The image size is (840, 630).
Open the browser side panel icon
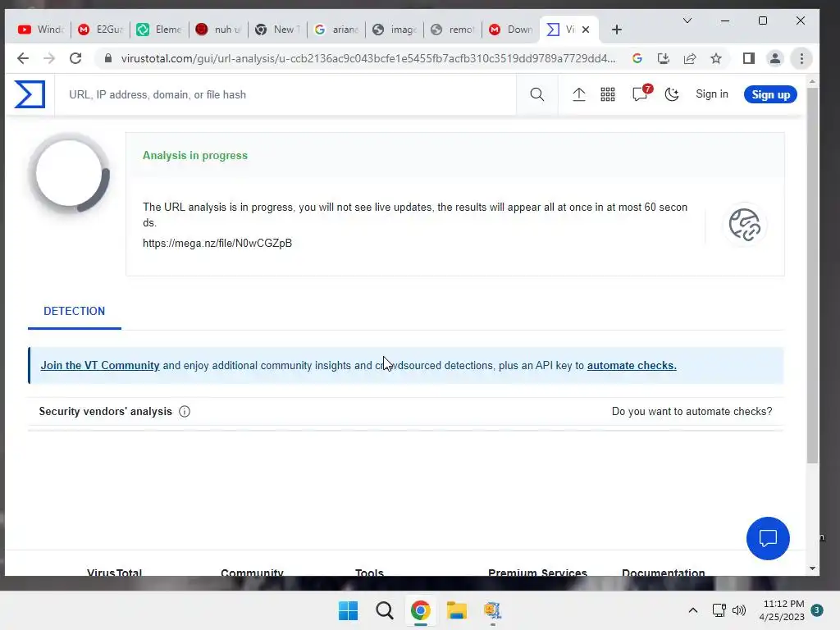click(x=749, y=58)
